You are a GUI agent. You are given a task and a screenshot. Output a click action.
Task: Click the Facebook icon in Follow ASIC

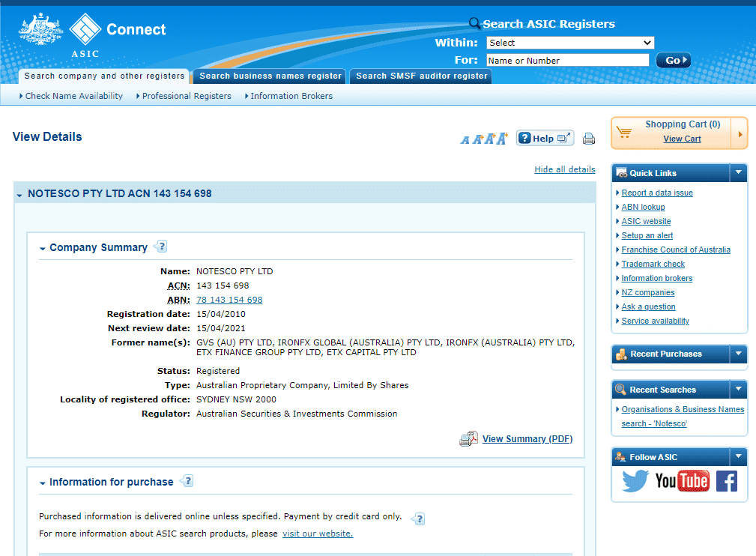coord(726,482)
